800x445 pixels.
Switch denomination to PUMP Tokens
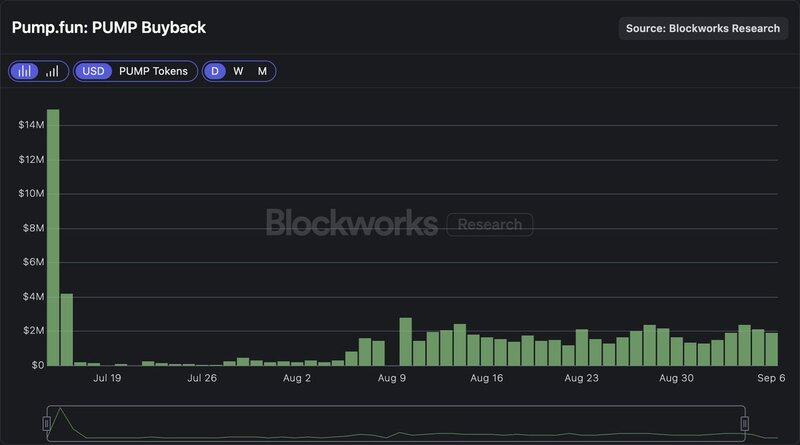point(153,71)
